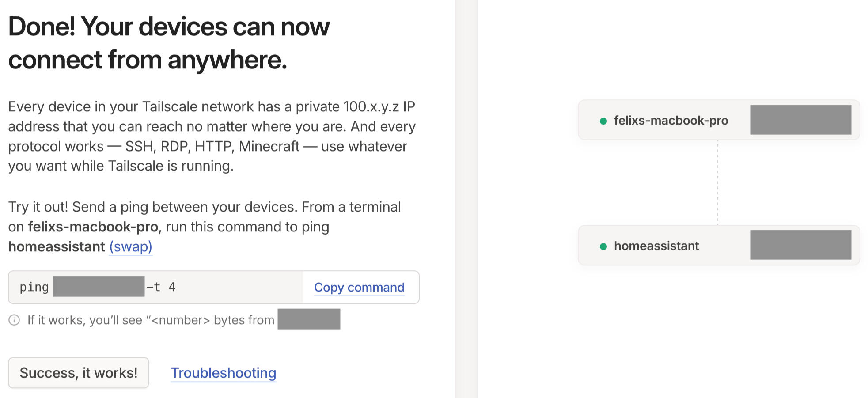Click the swap link to switch devices
868x398 pixels.
131,246
